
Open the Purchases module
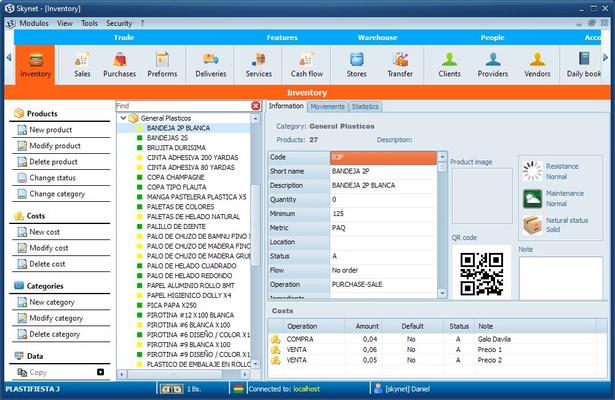click(119, 65)
